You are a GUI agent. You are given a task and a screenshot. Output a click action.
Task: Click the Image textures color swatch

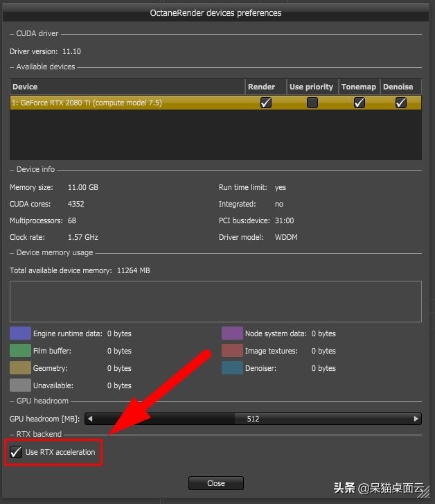tap(232, 351)
